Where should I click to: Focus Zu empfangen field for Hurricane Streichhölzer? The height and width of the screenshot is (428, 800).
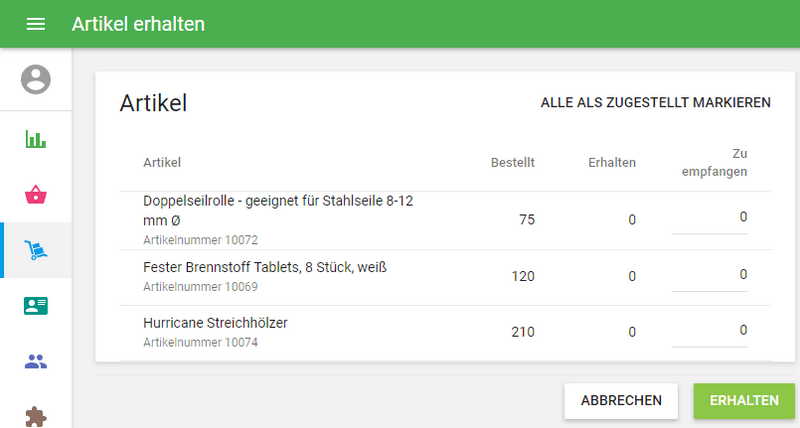[x=709, y=331]
